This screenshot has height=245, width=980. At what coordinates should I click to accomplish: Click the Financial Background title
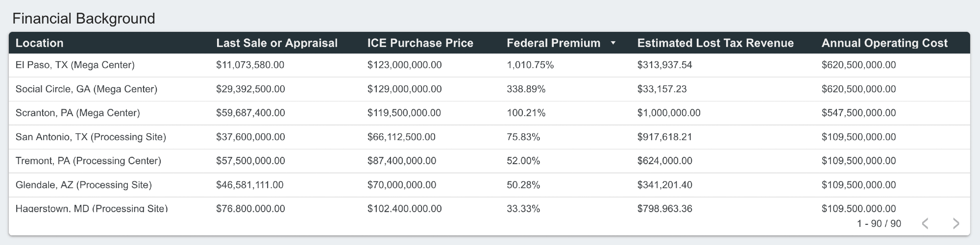pos(84,19)
